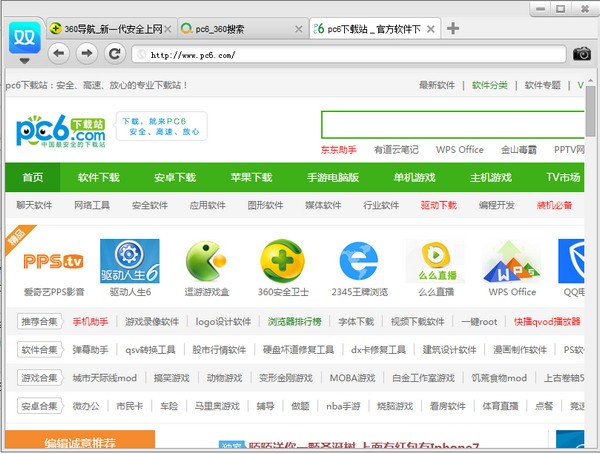
Task: Click the 游戏合集 label button
Action: click(39, 378)
